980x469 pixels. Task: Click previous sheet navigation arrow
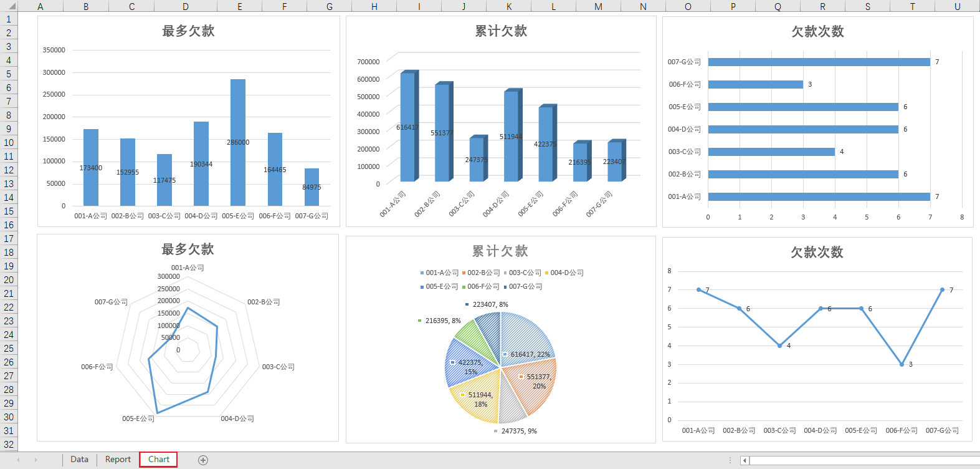(18, 460)
